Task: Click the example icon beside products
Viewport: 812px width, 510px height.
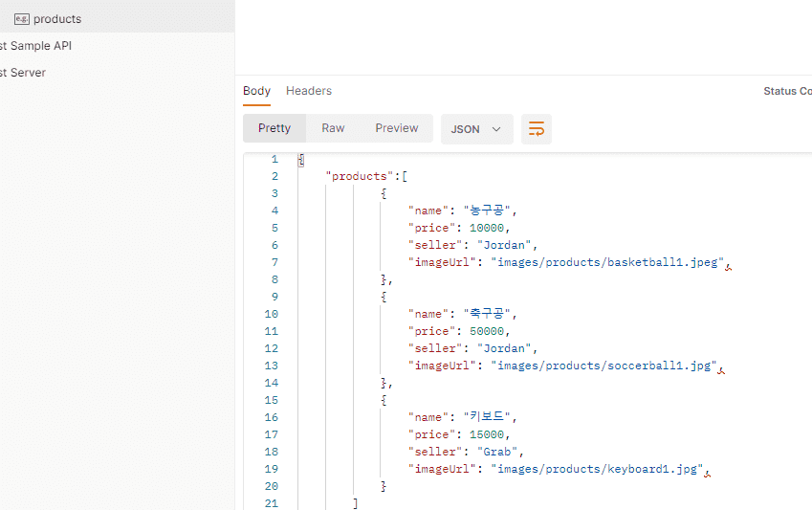Action: coord(22,19)
